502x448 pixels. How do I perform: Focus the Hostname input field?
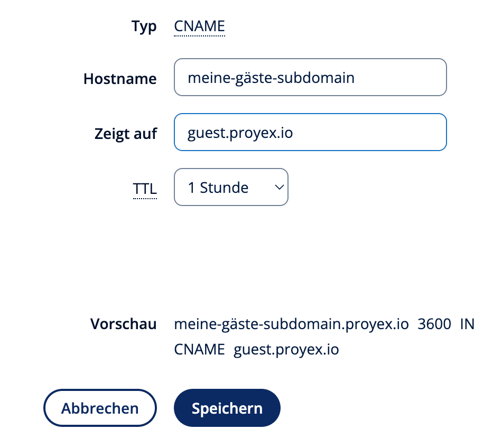coord(310,77)
